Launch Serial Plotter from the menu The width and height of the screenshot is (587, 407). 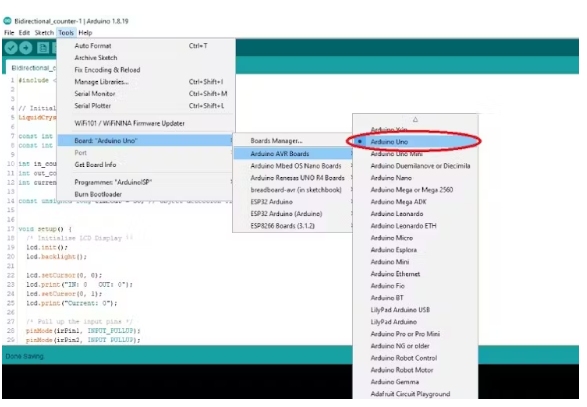coord(146,106)
